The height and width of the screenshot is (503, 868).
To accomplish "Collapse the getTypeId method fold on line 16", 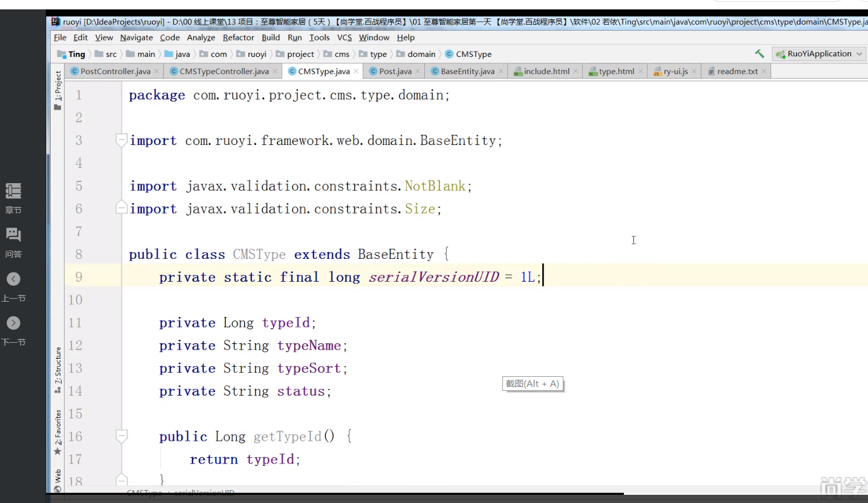I will click(x=121, y=436).
